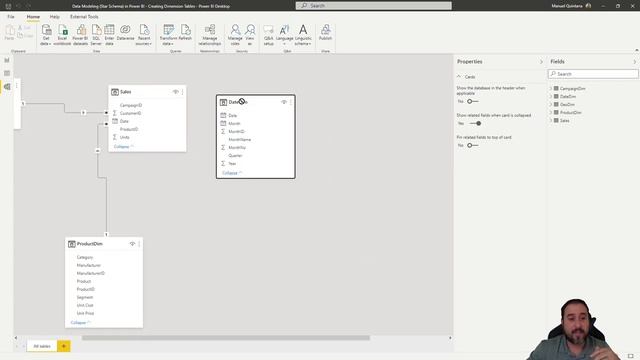Select the All tables layout tab

42,346
